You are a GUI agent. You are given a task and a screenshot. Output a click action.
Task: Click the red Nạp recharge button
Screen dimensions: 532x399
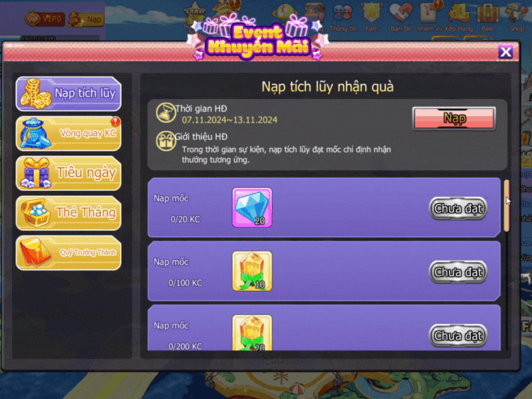[454, 118]
